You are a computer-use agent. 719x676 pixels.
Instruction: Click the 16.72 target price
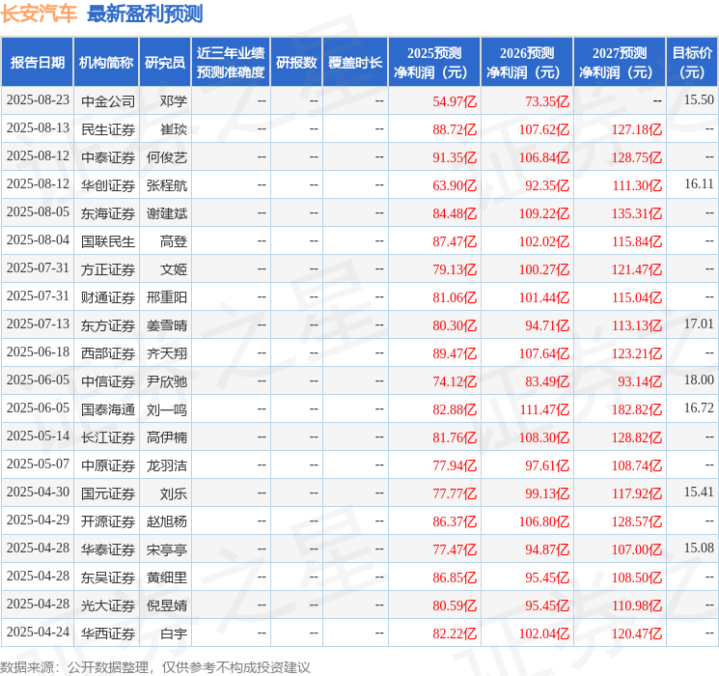coord(699,408)
